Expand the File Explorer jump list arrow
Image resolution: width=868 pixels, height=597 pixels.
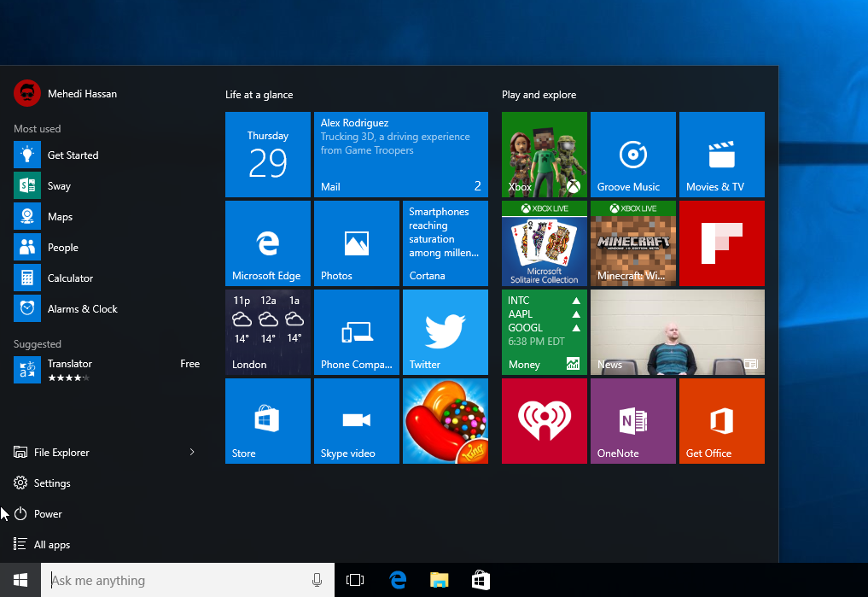[x=192, y=452]
